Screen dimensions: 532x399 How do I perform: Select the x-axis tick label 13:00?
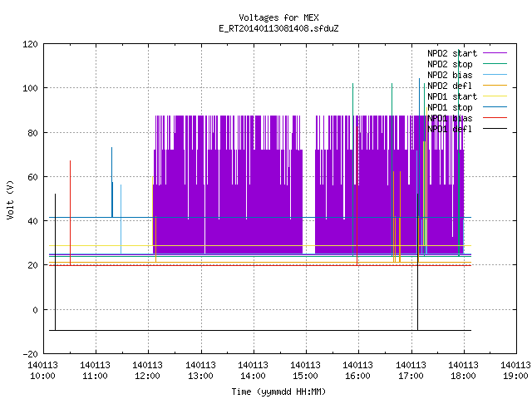pos(201,377)
